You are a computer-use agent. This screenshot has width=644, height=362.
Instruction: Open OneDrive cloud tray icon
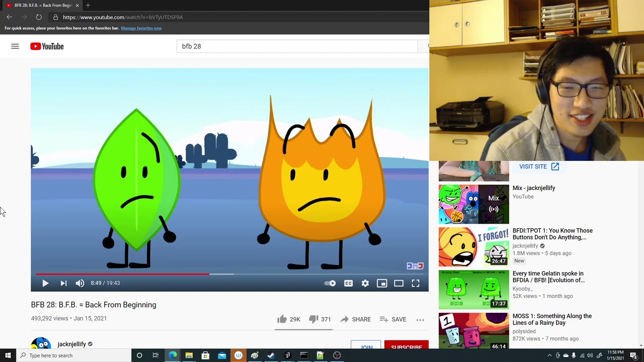(566, 355)
